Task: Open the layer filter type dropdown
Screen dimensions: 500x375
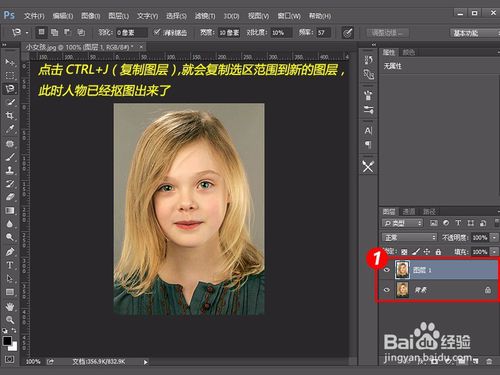Action: (x=402, y=223)
